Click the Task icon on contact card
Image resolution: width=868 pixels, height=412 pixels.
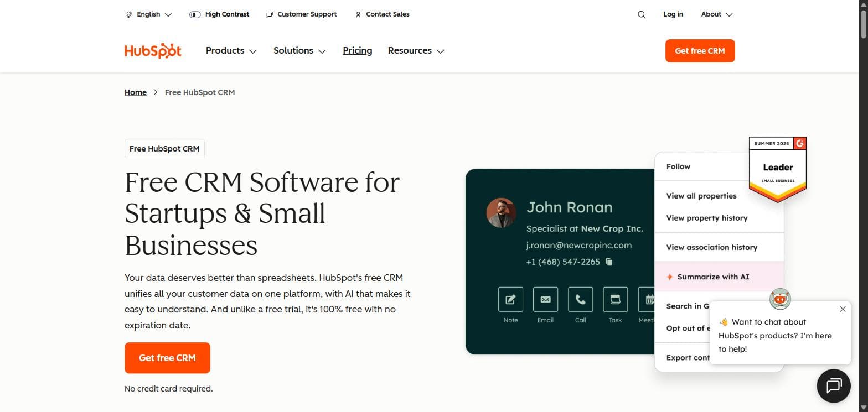click(615, 299)
